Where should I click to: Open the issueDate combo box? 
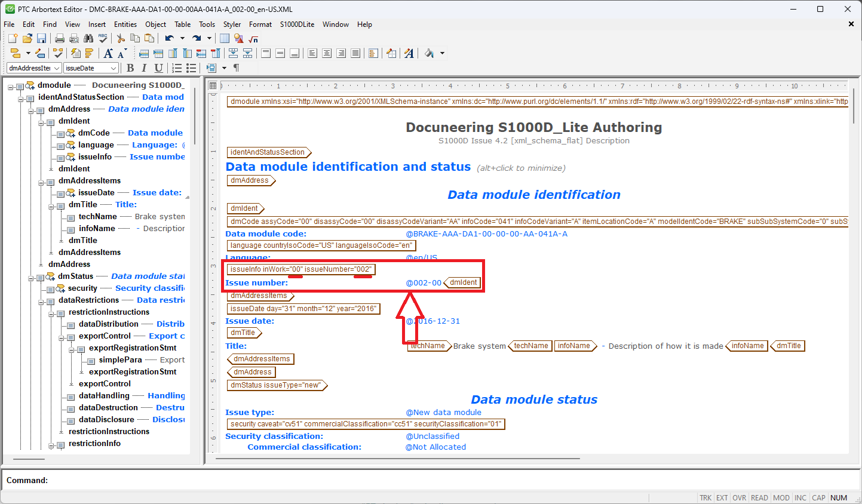click(113, 68)
